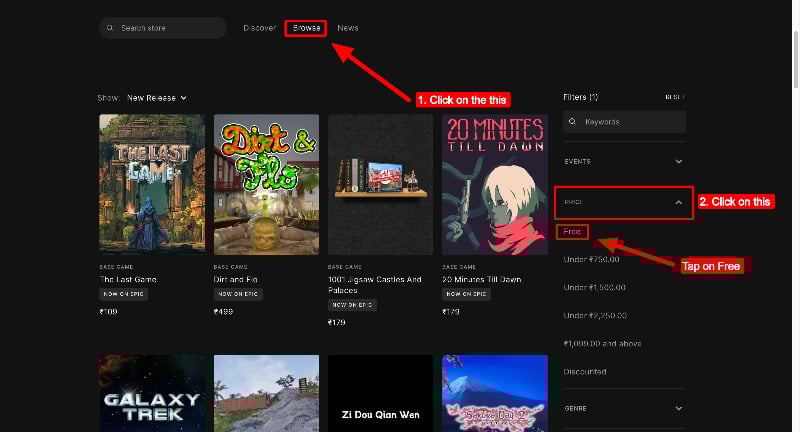Click the ₹109 price of The Last Game
The image size is (800, 432).
click(108, 312)
